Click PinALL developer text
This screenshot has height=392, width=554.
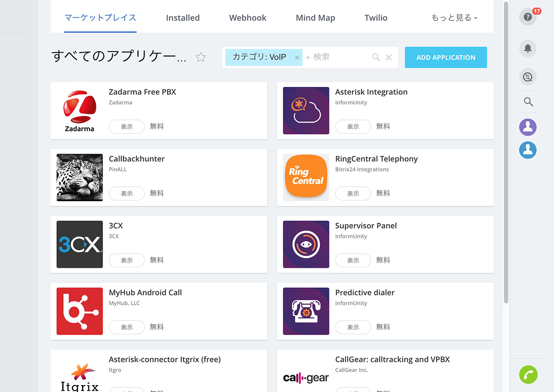coord(118,169)
